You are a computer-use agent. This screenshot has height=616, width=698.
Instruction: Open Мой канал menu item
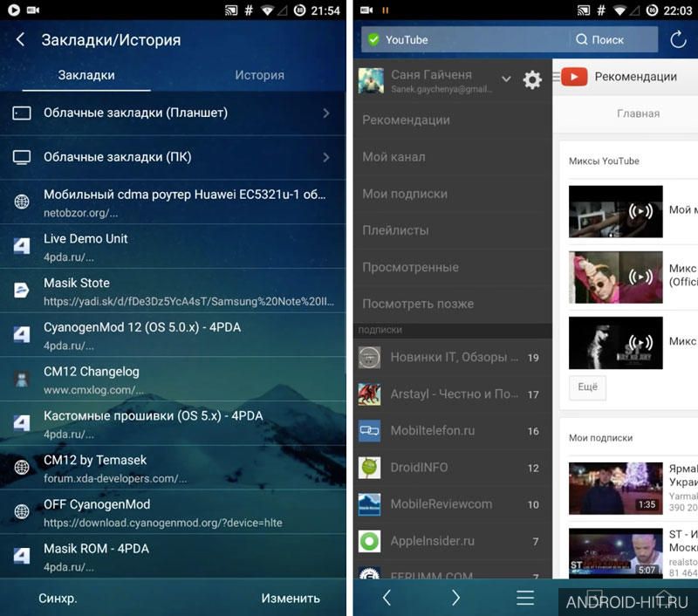coord(453,157)
